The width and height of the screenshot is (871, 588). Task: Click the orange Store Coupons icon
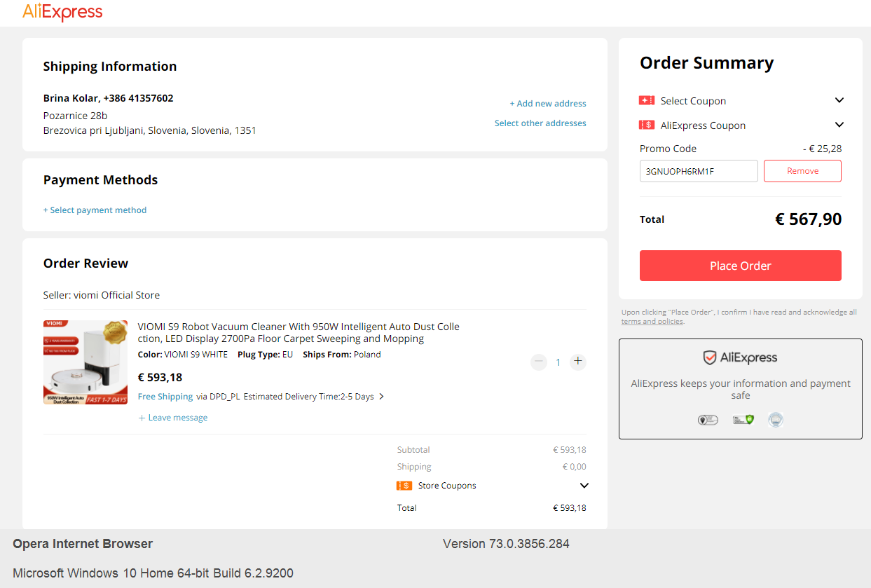(404, 486)
